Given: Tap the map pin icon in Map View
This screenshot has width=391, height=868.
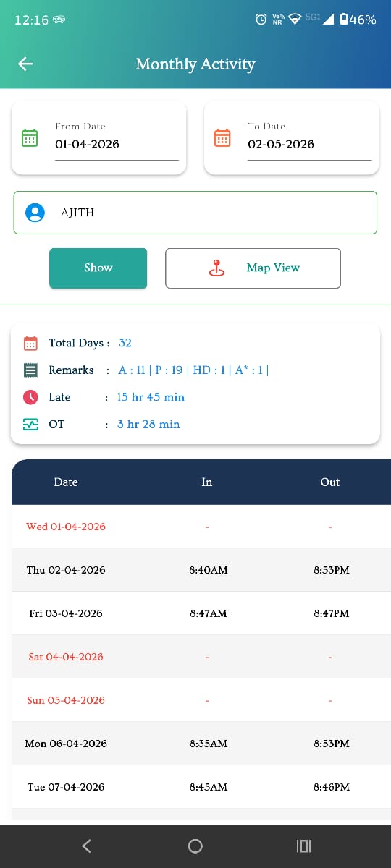Looking at the screenshot, I should point(216,268).
